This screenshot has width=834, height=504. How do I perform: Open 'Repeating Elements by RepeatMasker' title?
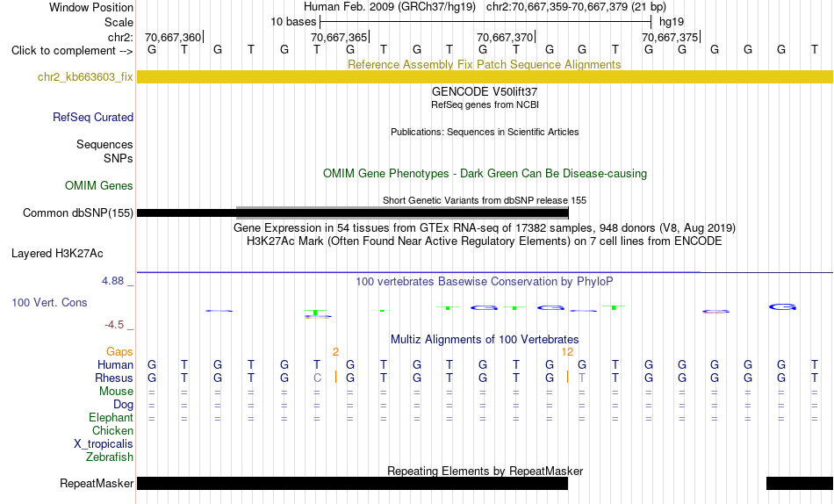[x=485, y=471]
